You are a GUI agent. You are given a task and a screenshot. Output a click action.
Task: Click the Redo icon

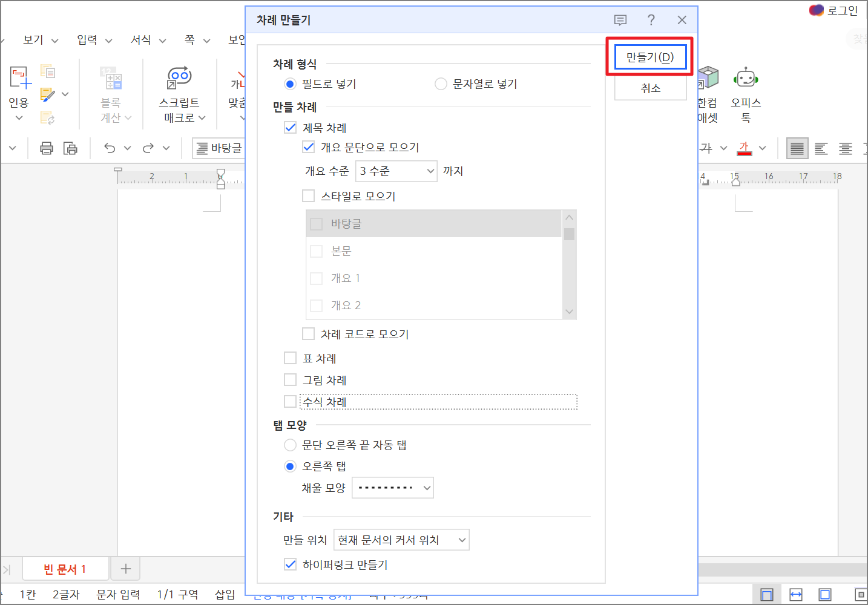148,148
